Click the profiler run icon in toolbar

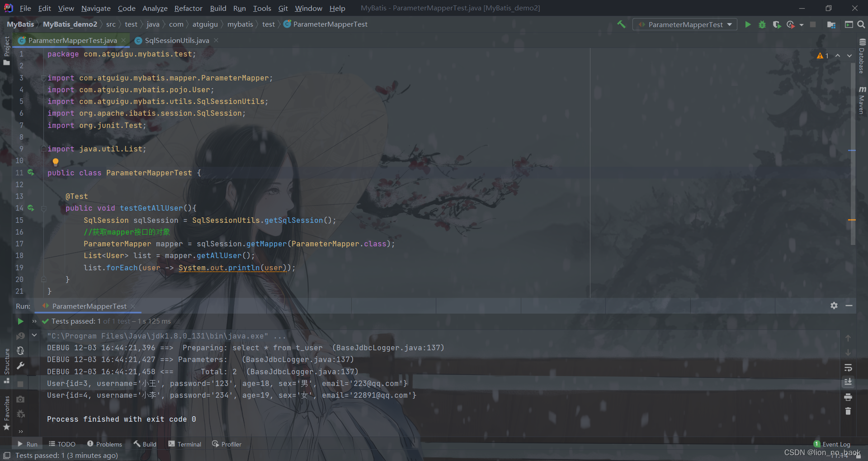790,24
